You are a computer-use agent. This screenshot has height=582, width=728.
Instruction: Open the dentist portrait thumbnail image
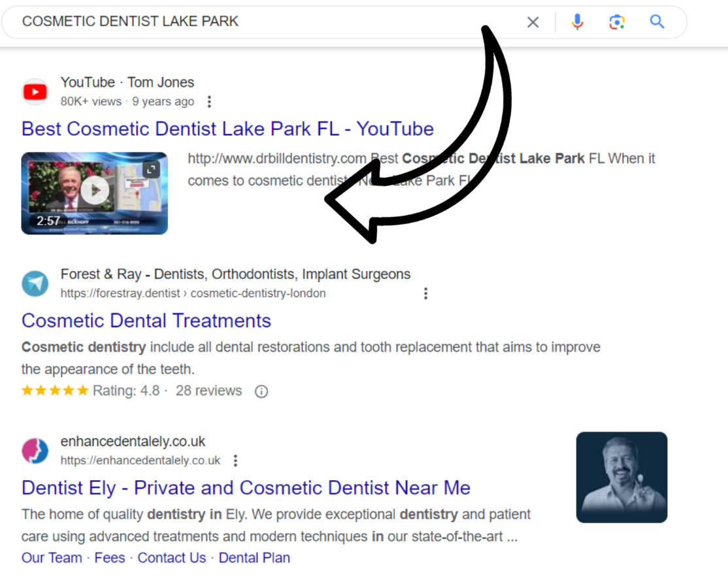621,477
